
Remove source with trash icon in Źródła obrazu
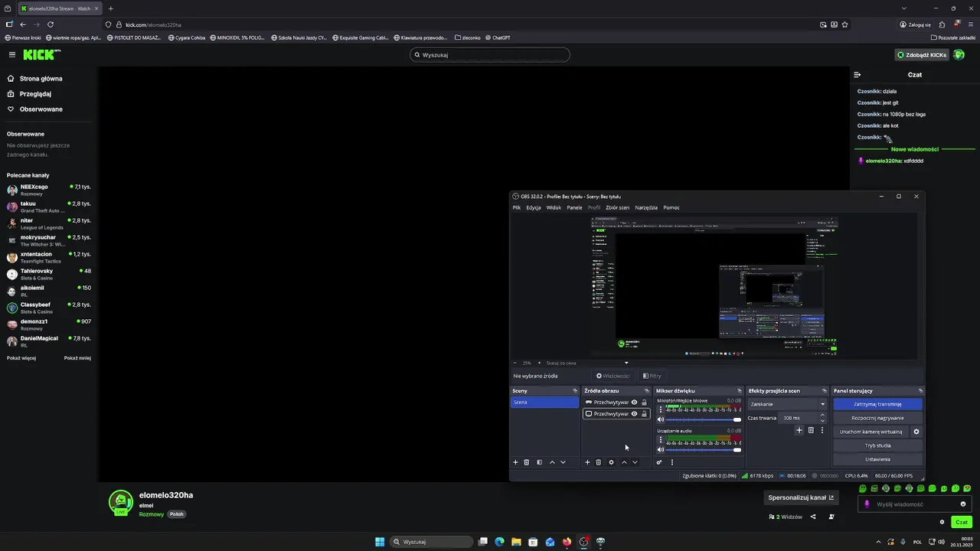click(x=599, y=462)
